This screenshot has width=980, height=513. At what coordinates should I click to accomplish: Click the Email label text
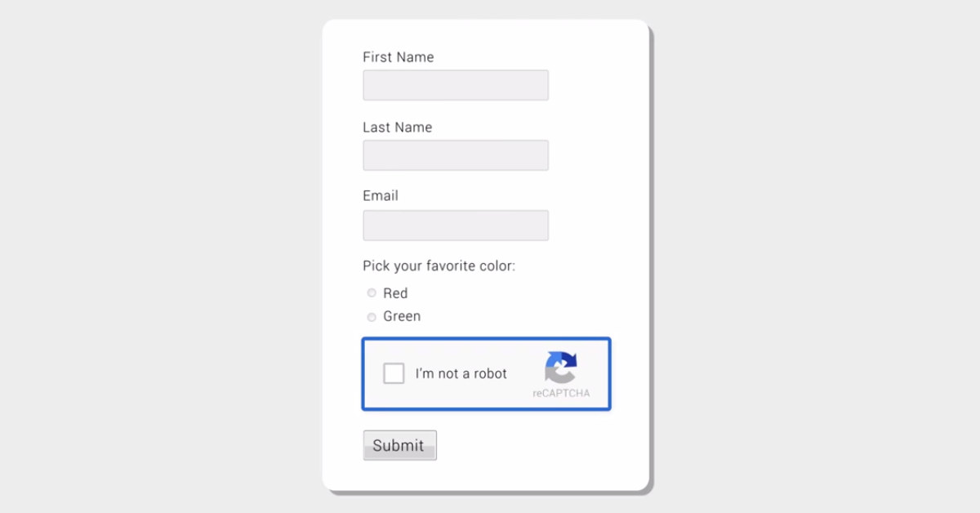click(381, 196)
